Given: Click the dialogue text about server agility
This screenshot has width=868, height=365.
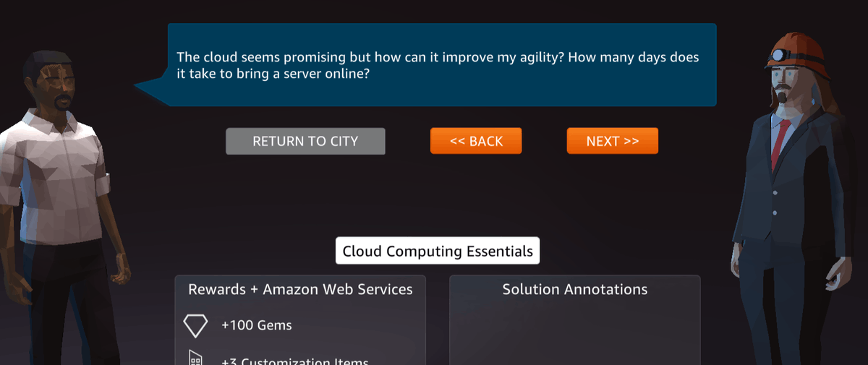Looking at the screenshot, I should [438, 65].
